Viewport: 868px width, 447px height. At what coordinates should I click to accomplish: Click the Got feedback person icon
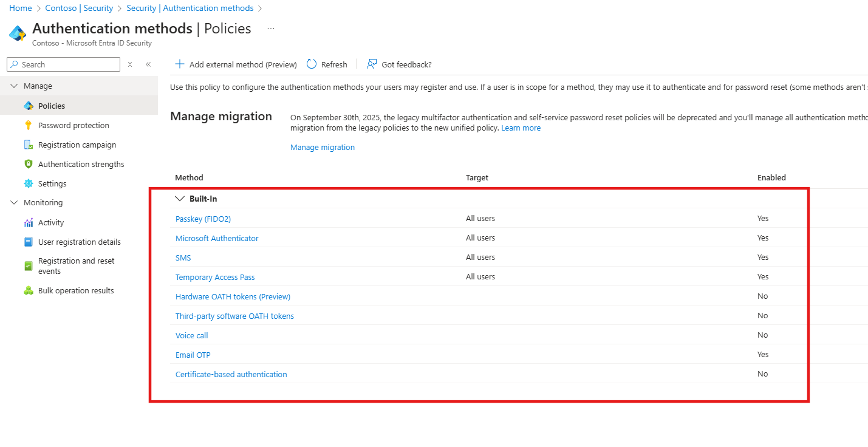(x=372, y=64)
